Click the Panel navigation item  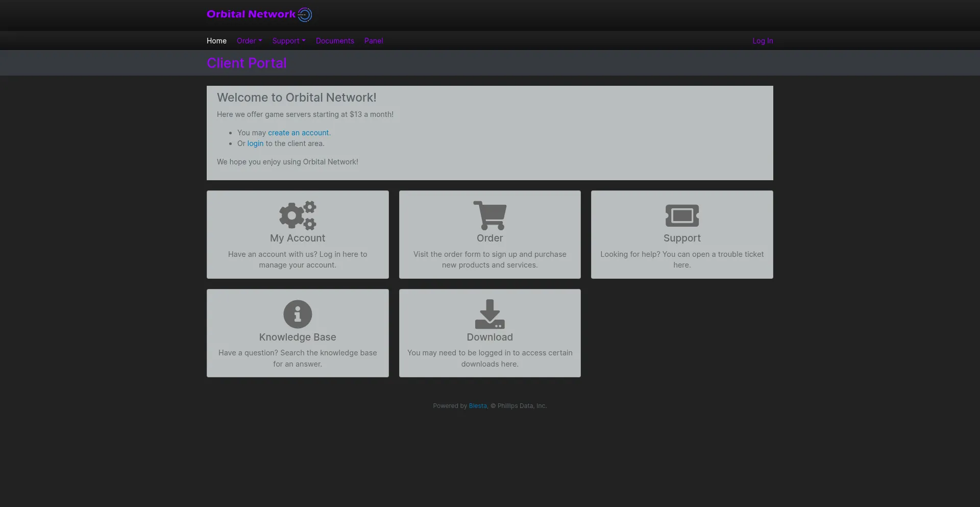374,40
